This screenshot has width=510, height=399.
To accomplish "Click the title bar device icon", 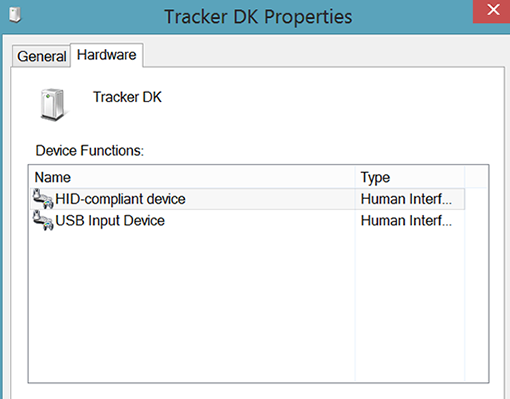I will (x=15, y=15).
